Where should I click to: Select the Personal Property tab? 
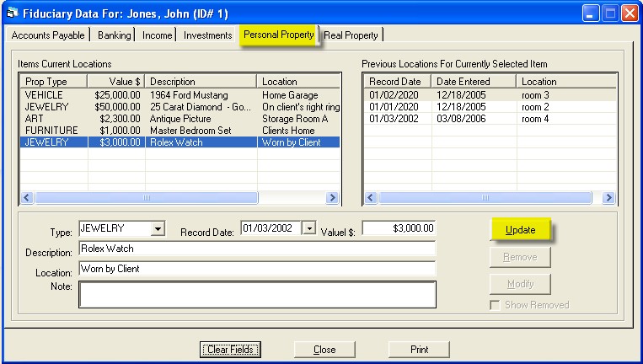tap(279, 35)
